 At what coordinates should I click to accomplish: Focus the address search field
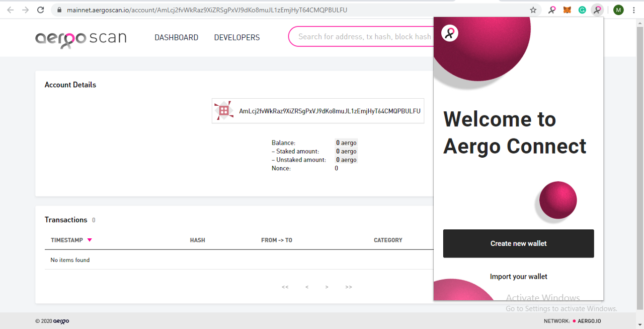[x=361, y=36]
